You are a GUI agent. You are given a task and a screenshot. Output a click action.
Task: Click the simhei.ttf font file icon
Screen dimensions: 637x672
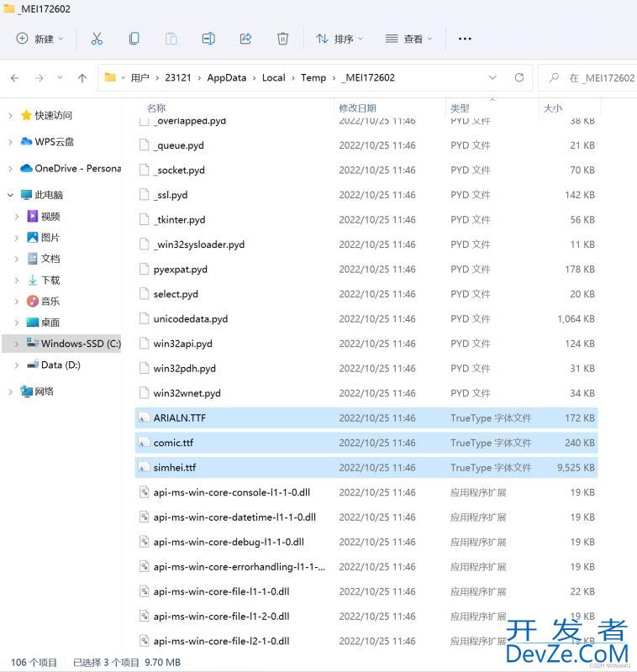coord(144,468)
